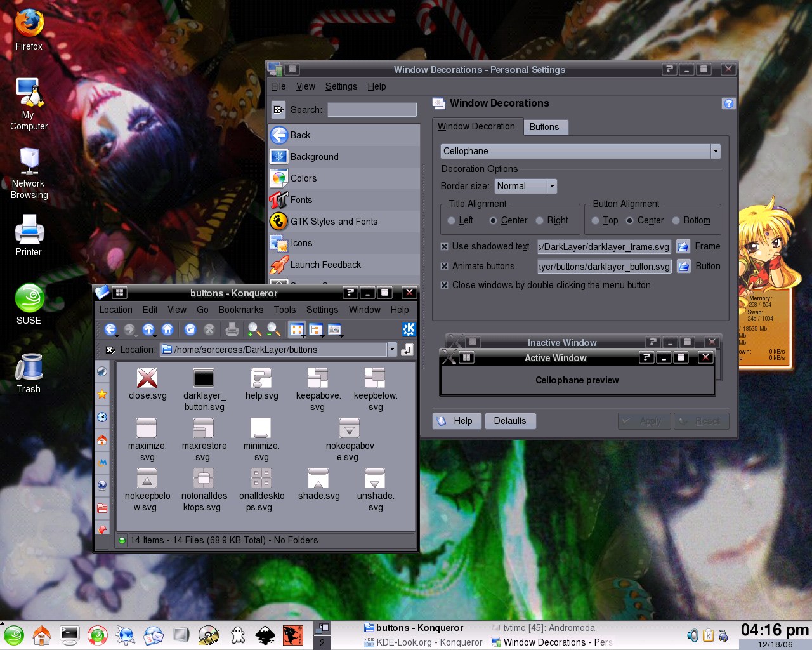Open the image preview view icon in Konqueror

pos(334,329)
